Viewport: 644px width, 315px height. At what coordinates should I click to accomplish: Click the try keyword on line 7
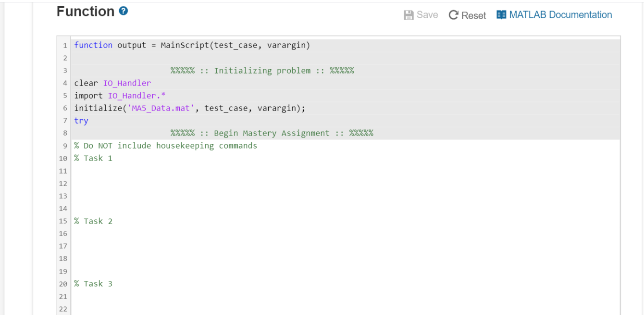click(81, 120)
